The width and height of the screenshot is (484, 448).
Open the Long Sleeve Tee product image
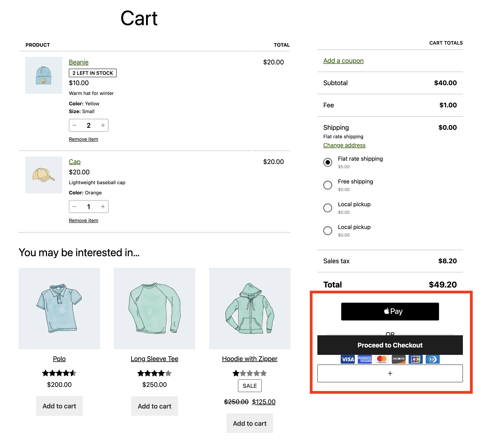[154, 308]
